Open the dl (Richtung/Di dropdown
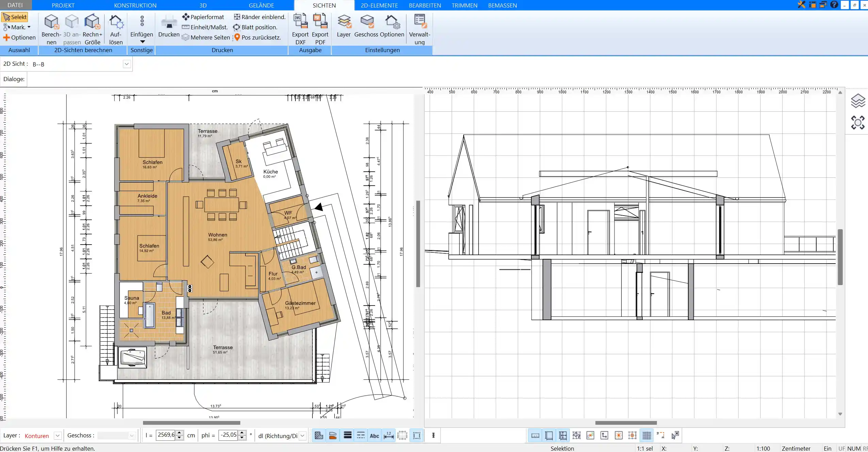868x452 pixels. coord(302,436)
